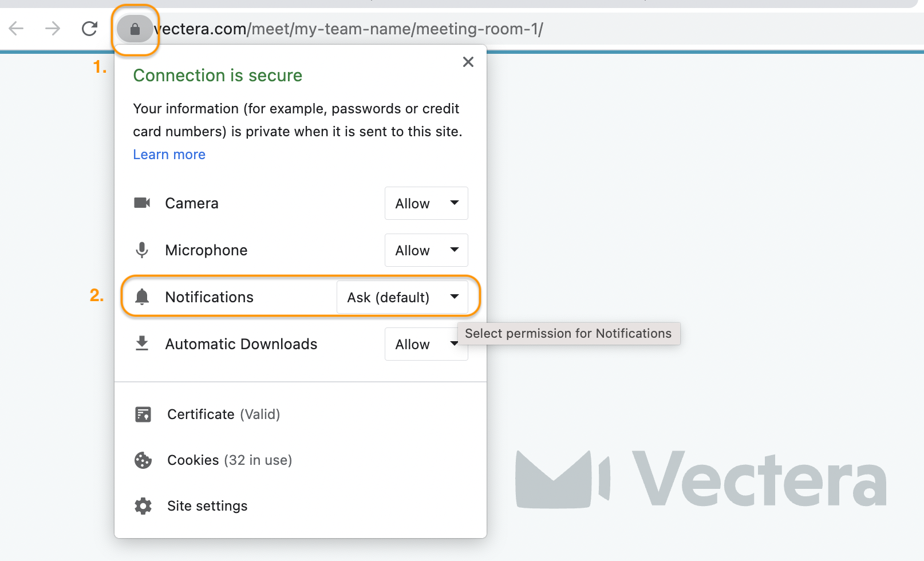Open Cookies (32 in use) entry

pyautogui.click(x=230, y=460)
